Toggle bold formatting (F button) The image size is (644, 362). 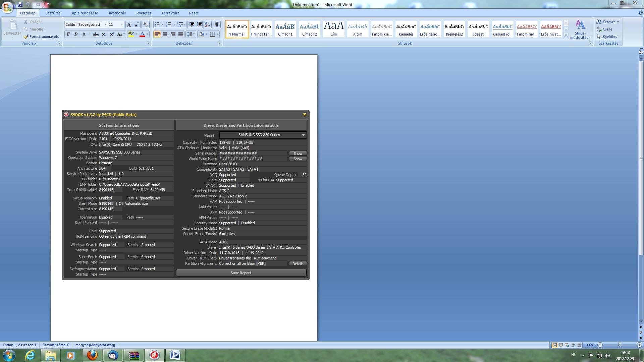pos(68,34)
